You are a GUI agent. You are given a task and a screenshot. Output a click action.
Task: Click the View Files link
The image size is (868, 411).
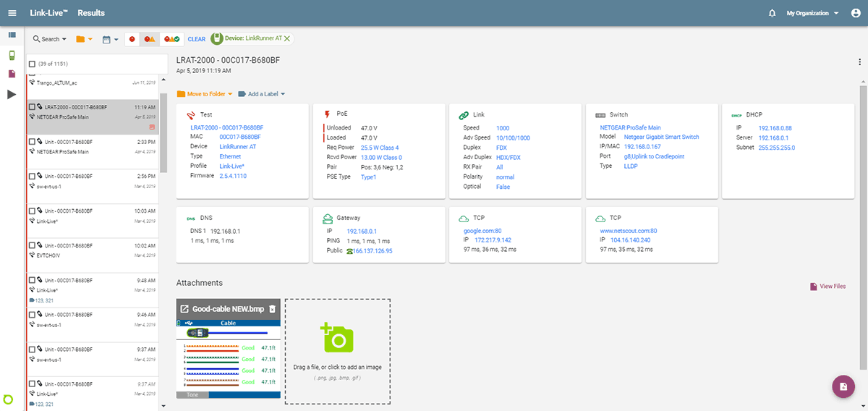(x=827, y=287)
